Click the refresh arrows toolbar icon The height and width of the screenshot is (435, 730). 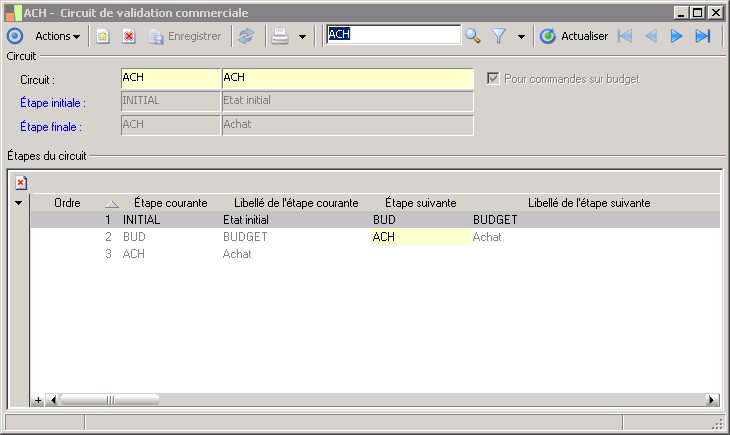(246, 36)
